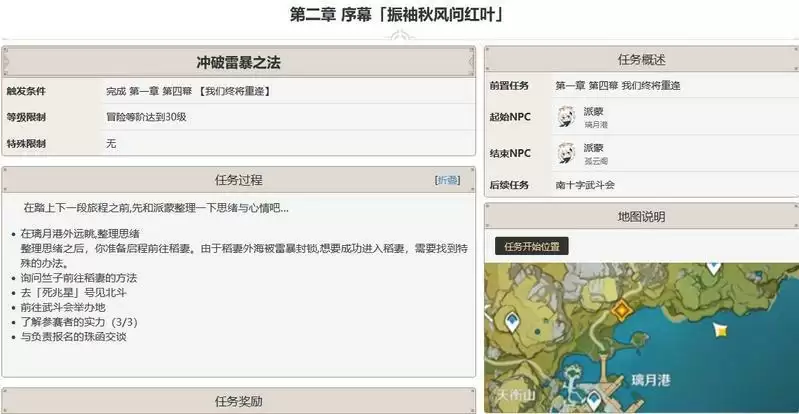Click the 等级限制 row label
The width and height of the screenshot is (799, 414).
pyautogui.click(x=26, y=117)
